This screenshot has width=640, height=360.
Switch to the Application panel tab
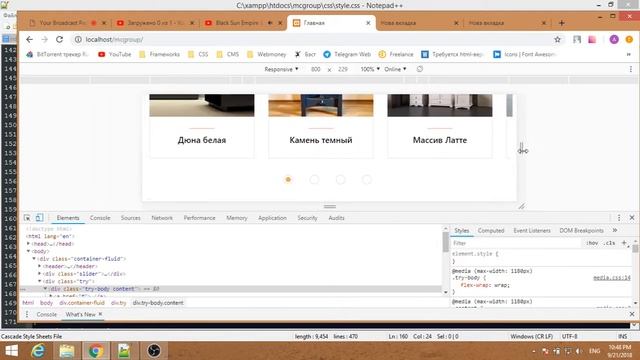[x=272, y=218]
